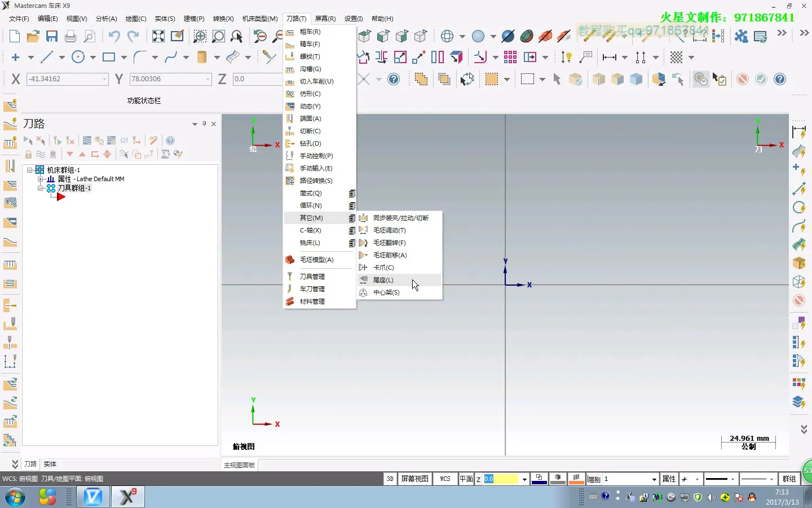Click the Undo arrow icon
This screenshot has height=508, width=812.
click(114, 37)
